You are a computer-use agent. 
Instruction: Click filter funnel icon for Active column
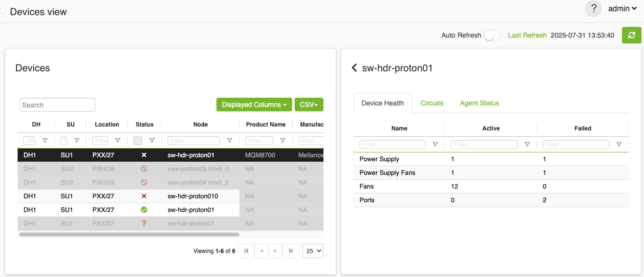pyautogui.click(x=527, y=145)
